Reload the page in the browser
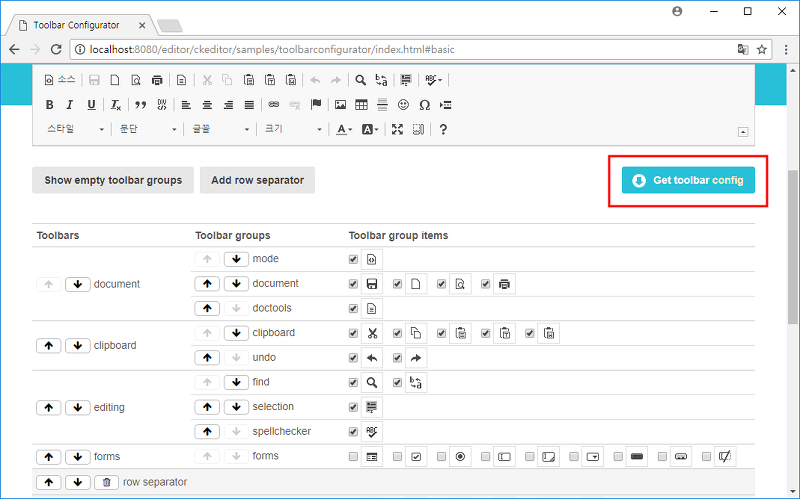This screenshot has width=800, height=499. pyautogui.click(x=56, y=49)
